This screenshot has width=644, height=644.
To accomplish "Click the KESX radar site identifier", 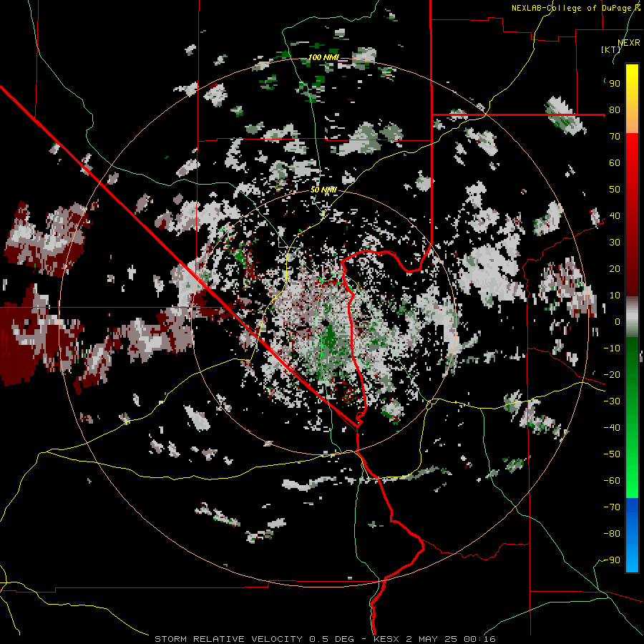I will (x=386, y=639).
